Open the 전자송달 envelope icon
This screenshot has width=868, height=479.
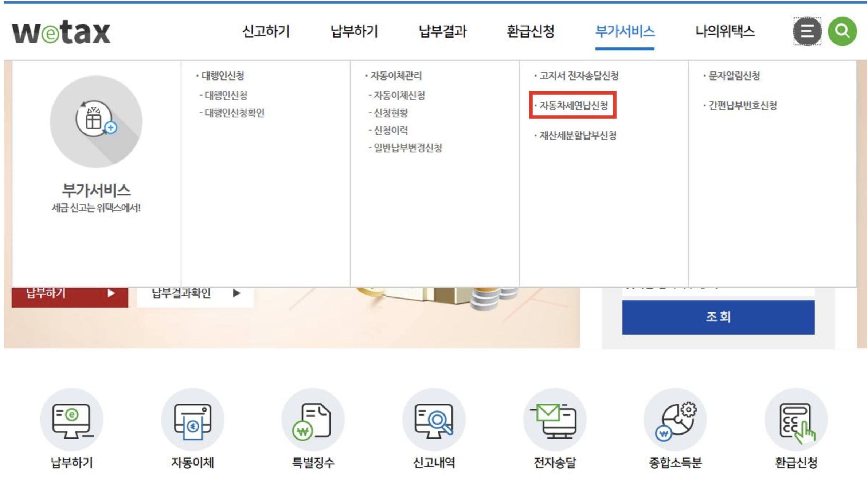(x=555, y=420)
